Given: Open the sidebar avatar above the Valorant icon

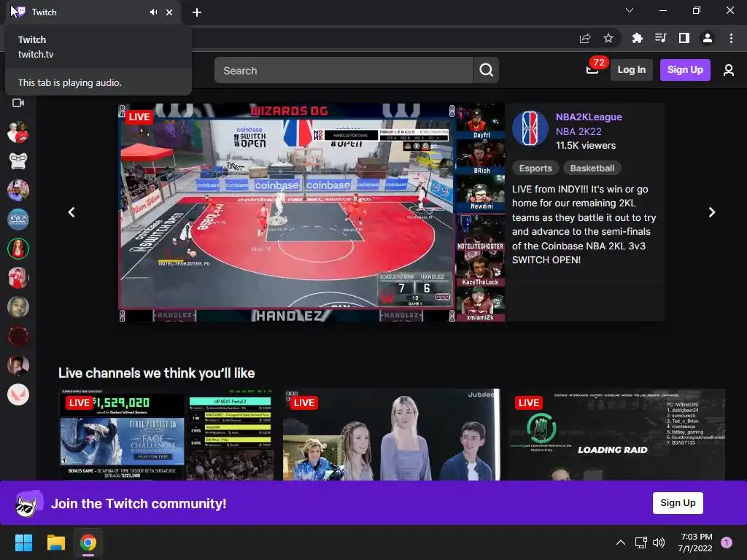Looking at the screenshot, I should (x=18, y=365).
